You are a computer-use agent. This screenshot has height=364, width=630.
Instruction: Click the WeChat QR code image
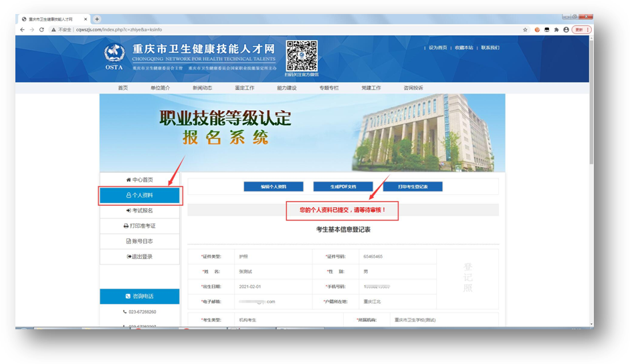[302, 55]
